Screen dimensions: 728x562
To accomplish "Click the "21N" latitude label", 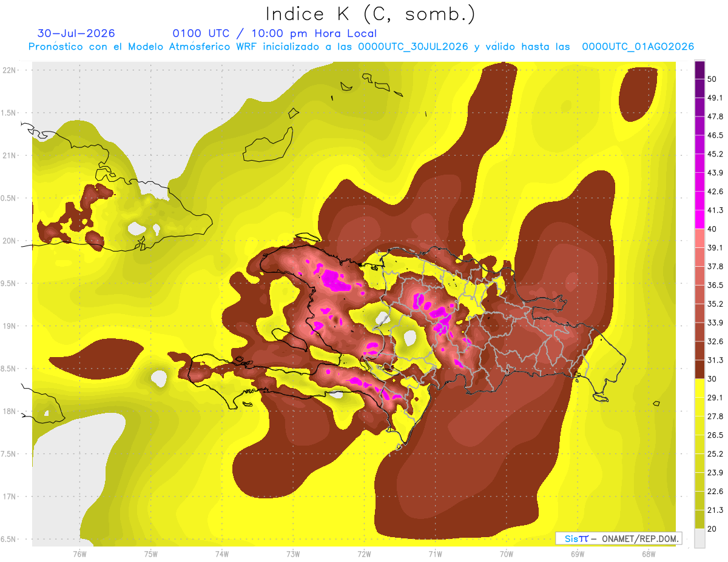I will pyautogui.click(x=10, y=155).
